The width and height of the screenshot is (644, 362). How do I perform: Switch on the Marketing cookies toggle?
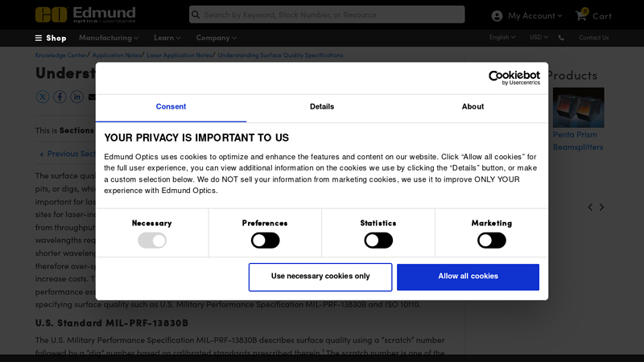point(491,241)
